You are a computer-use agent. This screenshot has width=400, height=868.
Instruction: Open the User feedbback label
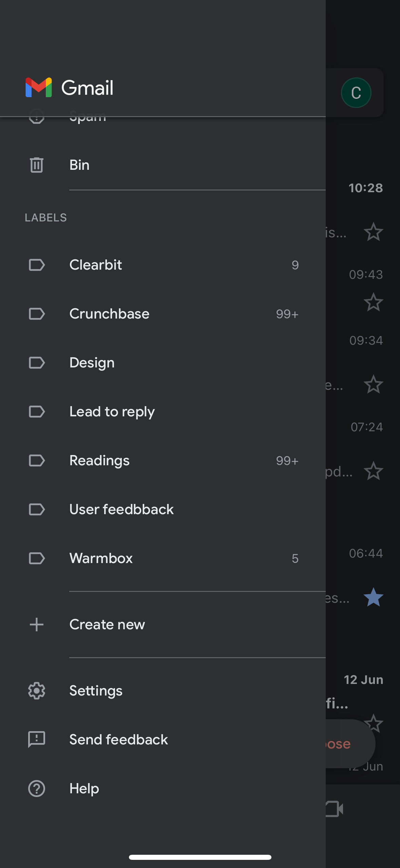pyautogui.click(x=121, y=509)
